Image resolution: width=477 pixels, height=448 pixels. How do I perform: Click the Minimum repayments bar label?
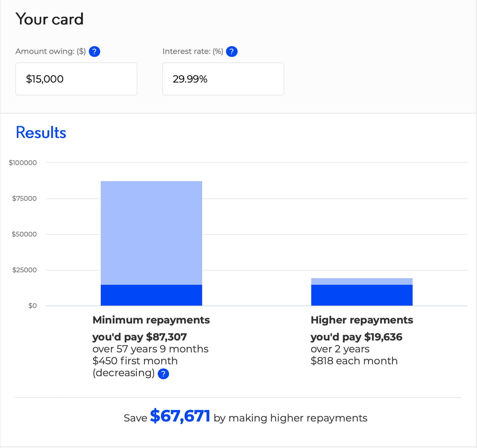pos(151,320)
